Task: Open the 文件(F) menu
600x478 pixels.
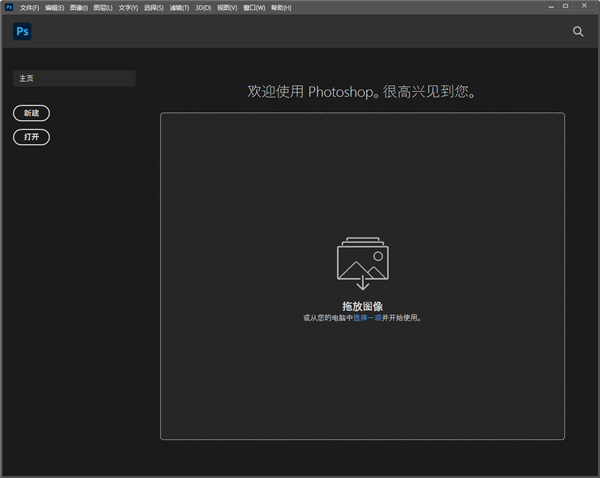Action: [29, 7]
